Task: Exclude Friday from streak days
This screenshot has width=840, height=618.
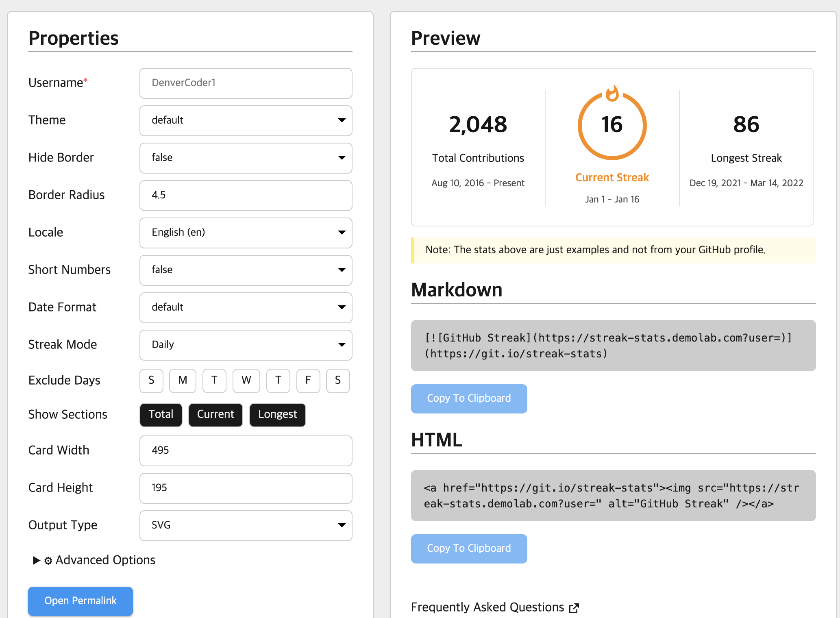Action: pyautogui.click(x=308, y=381)
